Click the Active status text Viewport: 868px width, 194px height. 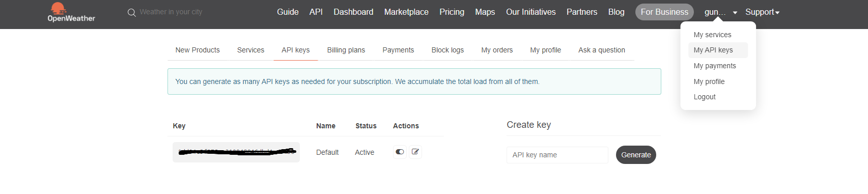pos(365,152)
